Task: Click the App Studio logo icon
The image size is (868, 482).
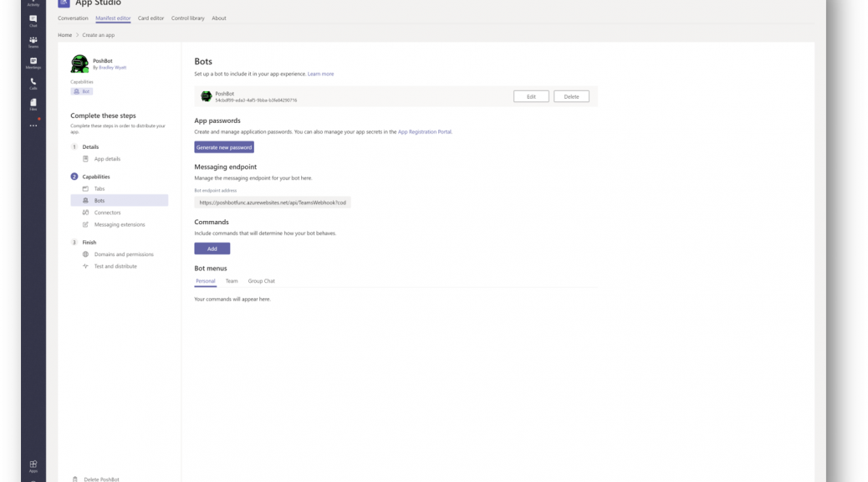Action: pos(64,3)
